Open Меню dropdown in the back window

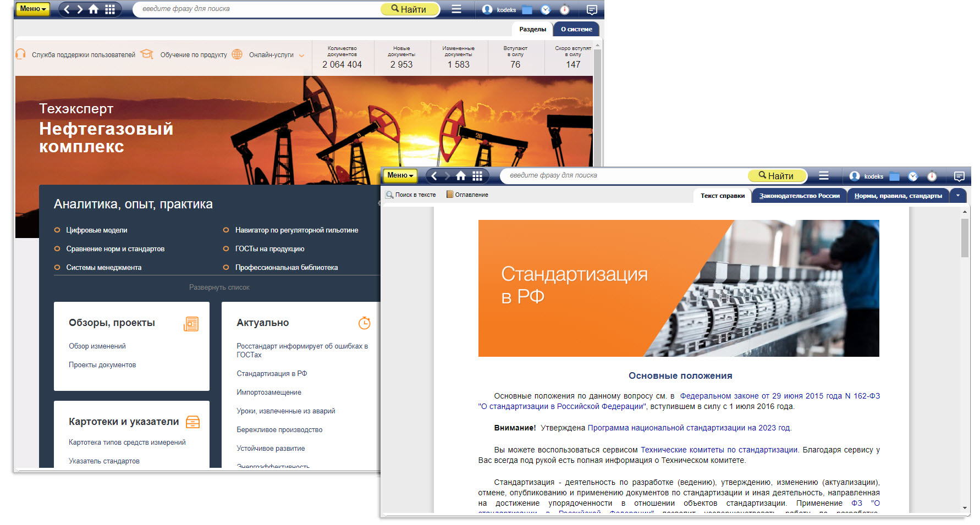[x=33, y=9]
